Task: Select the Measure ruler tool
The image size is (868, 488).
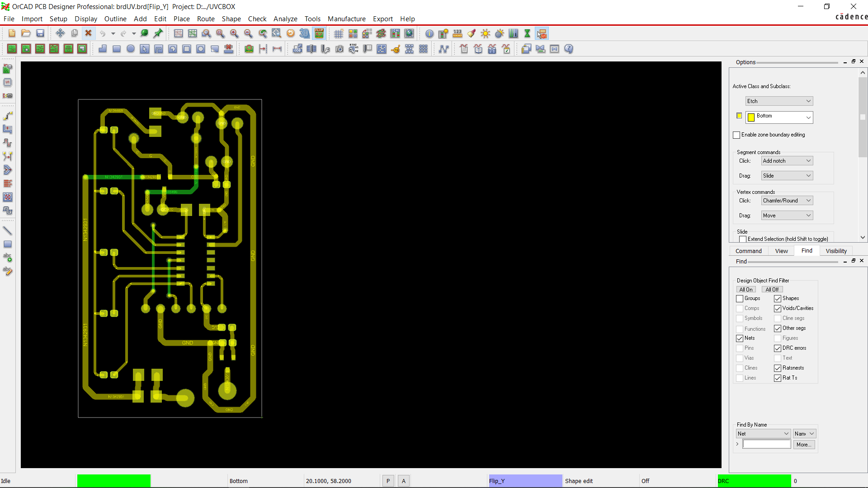Action: pyautogui.click(x=457, y=33)
